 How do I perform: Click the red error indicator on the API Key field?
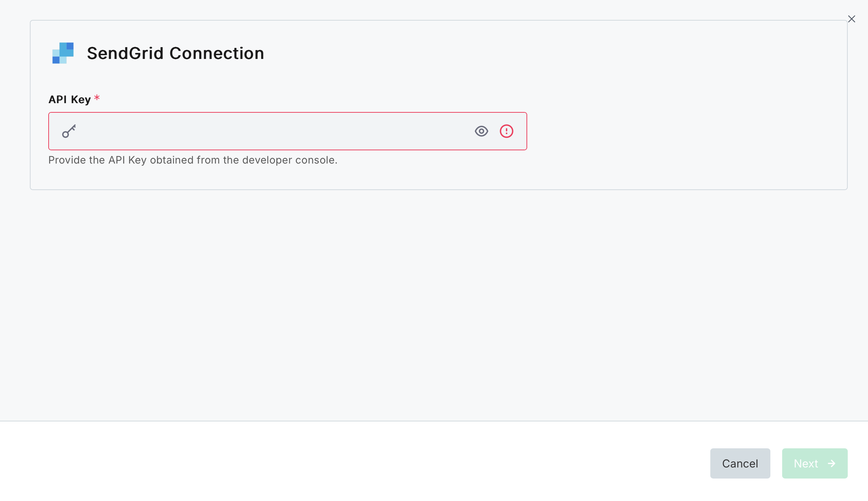point(507,131)
